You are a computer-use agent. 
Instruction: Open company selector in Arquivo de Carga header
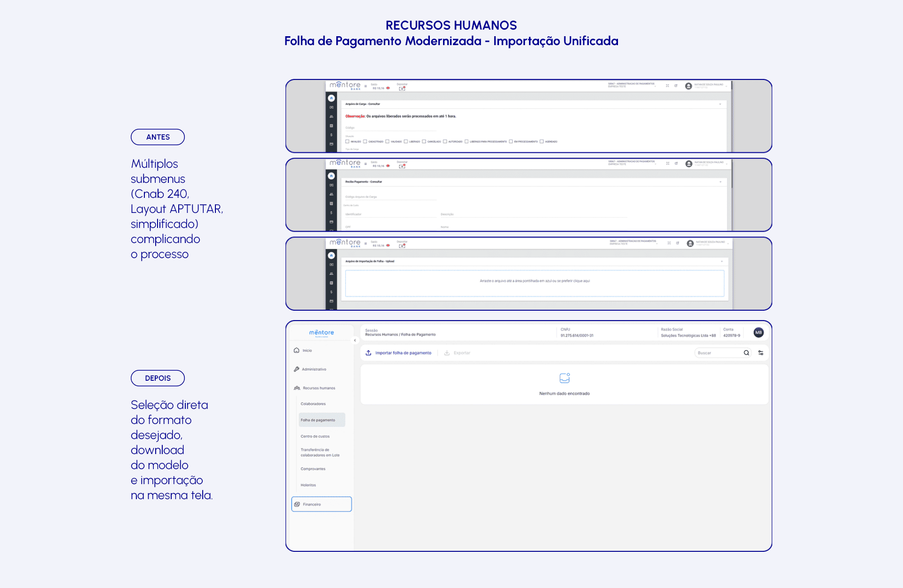click(631, 85)
